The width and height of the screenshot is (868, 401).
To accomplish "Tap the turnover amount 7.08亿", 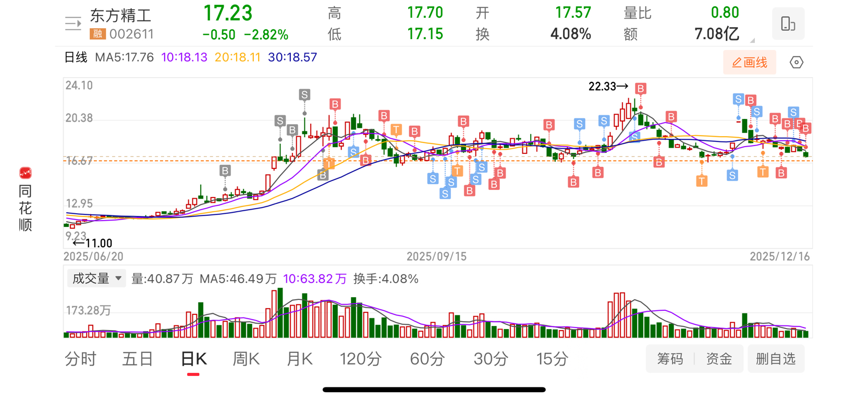I will [717, 34].
